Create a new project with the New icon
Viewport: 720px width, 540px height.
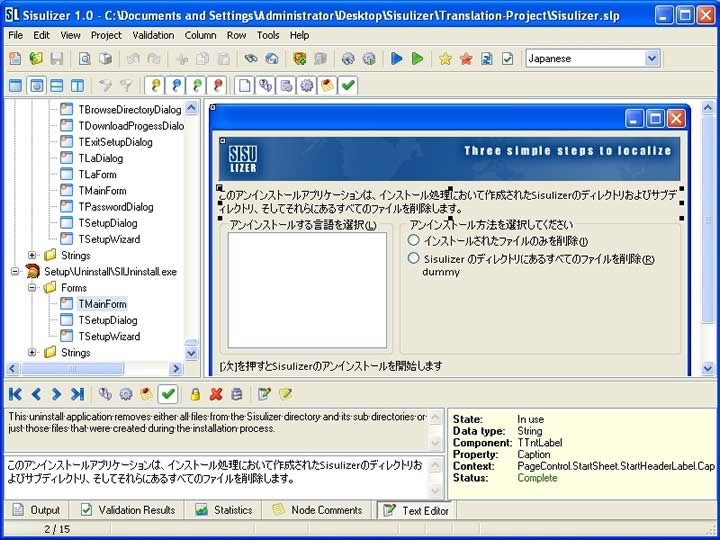click(x=15, y=58)
